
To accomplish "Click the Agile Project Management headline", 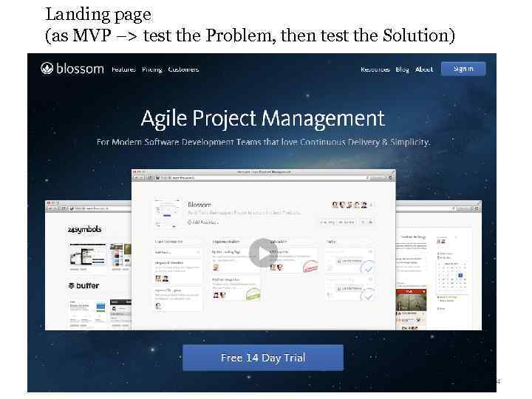I will pos(262,118).
